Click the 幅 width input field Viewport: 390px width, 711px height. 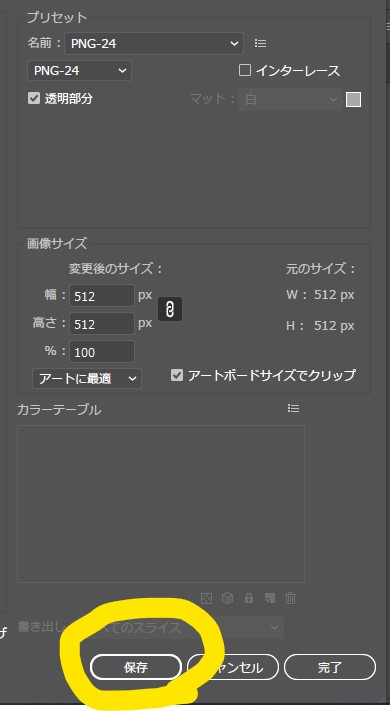[x=102, y=296]
